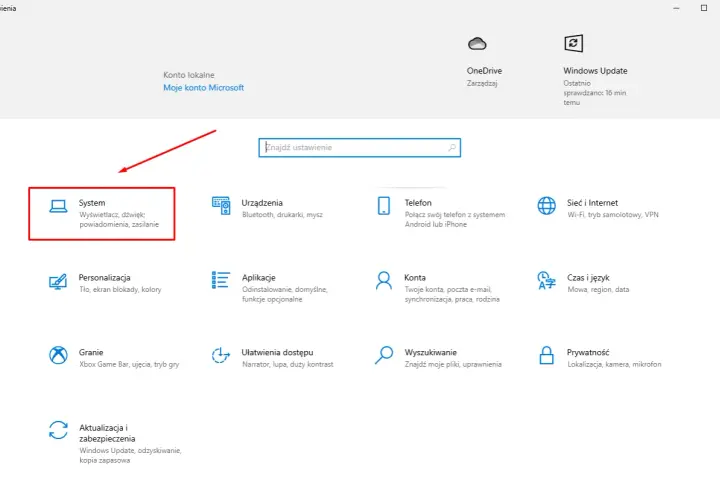Focus the Znajdź ustawienie search field

coord(360,148)
